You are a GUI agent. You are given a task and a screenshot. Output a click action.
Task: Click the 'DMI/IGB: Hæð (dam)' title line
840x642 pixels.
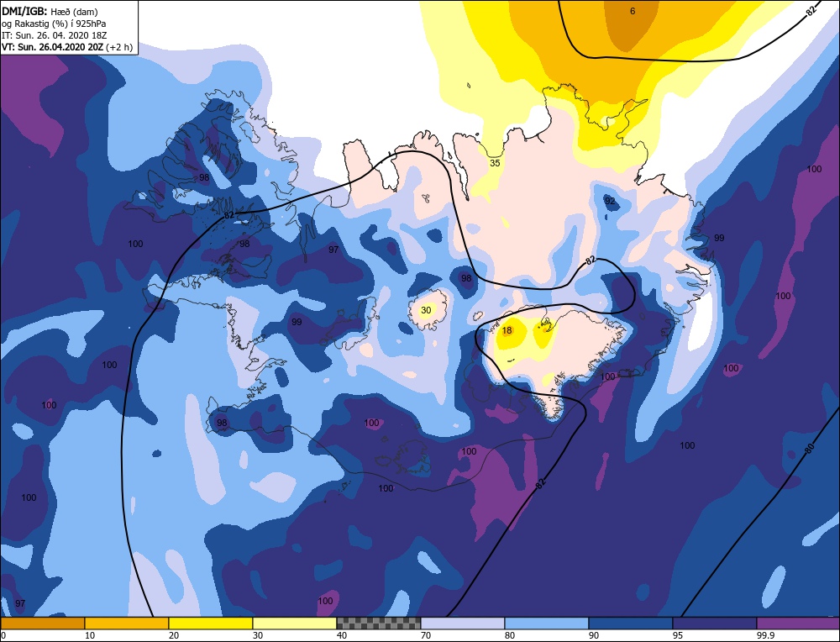point(51,11)
